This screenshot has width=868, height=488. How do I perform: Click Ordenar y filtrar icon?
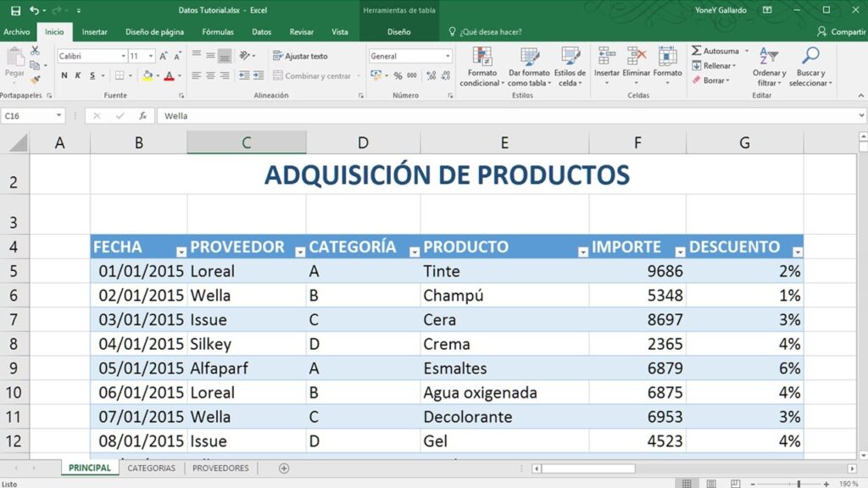(x=769, y=57)
